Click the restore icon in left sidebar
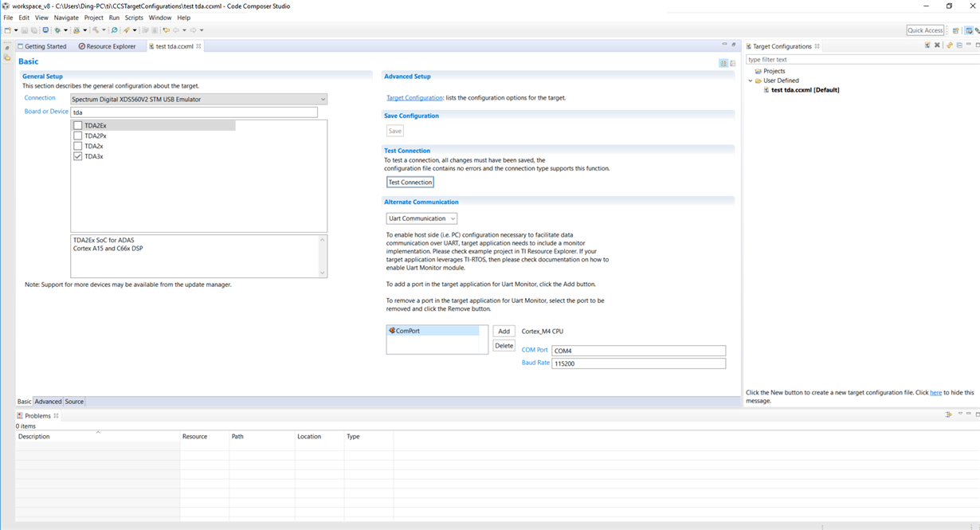Screen dimensions: 980x530 (x=7, y=48)
